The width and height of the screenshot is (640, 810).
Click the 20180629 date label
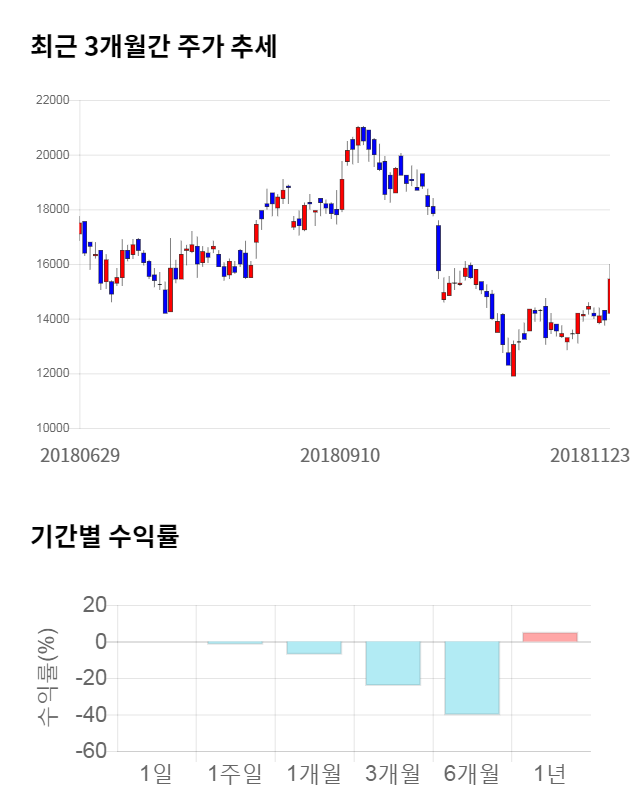(x=80, y=455)
